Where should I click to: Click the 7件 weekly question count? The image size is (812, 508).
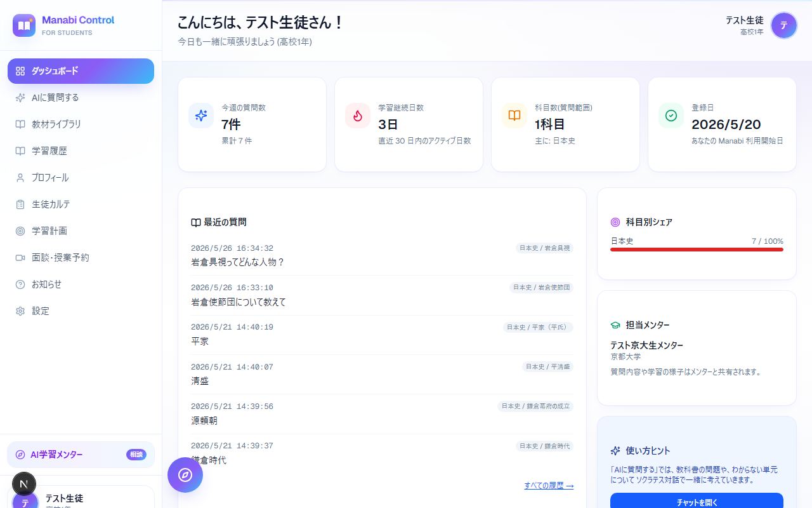tap(231, 124)
